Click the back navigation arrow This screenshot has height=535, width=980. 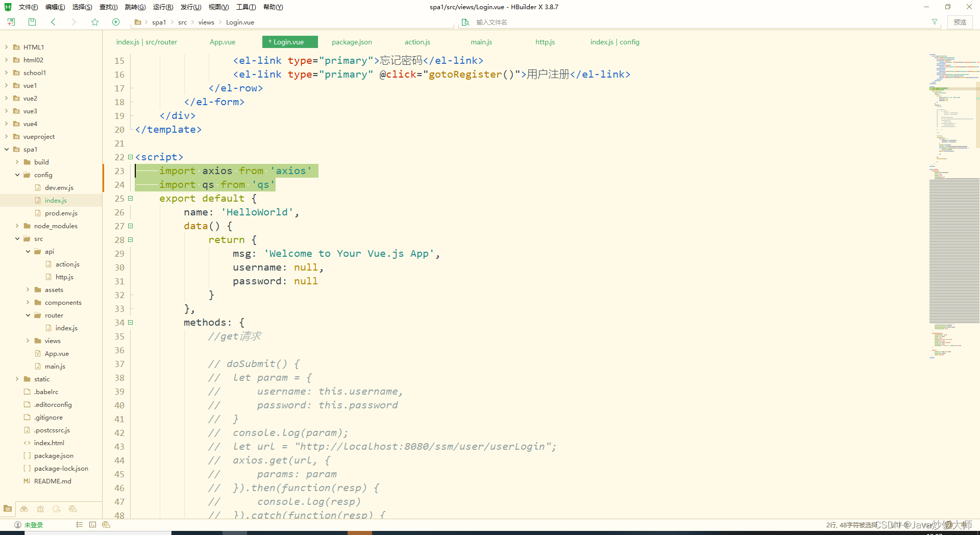tap(53, 22)
